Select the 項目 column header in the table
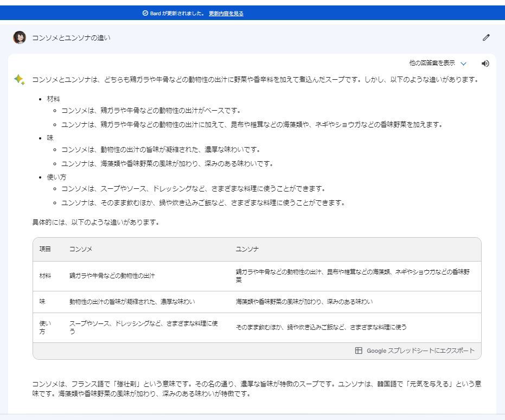Viewport: 505px width, 420px height. (x=45, y=249)
